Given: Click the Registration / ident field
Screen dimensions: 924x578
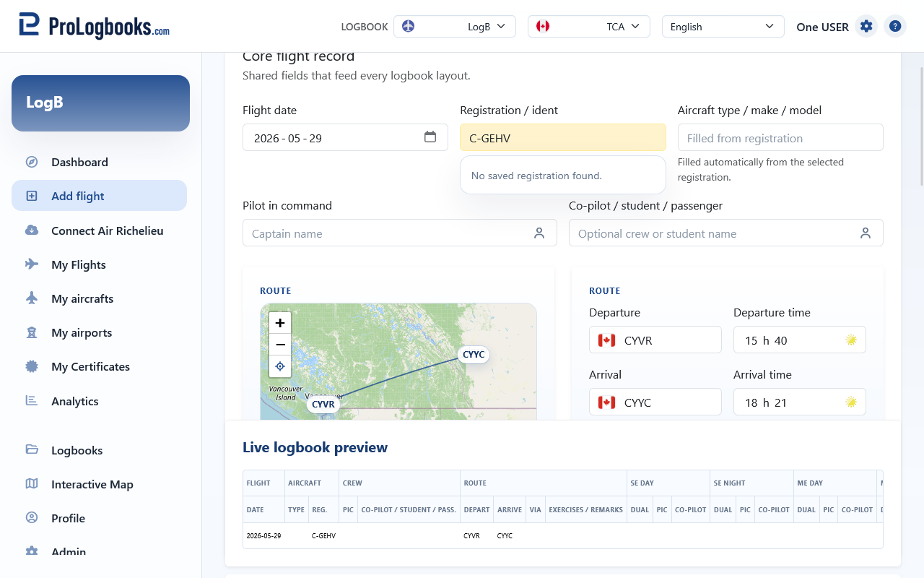Looking at the screenshot, I should 563,137.
